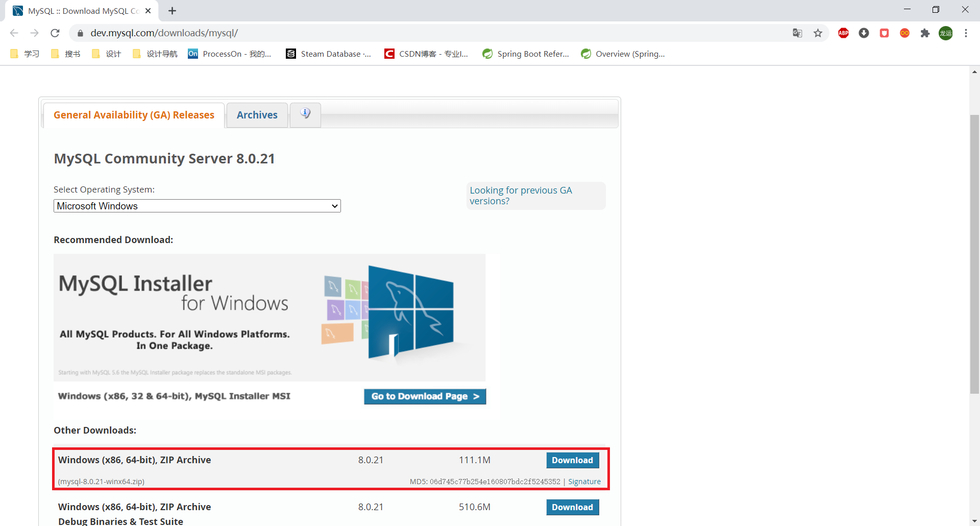
Task: Click the browser forward arrow
Action: point(35,33)
